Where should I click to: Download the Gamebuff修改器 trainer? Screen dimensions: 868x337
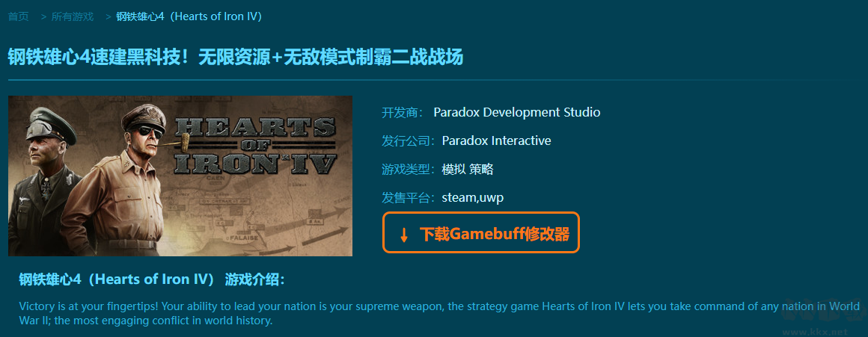click(x=480, y=232)
